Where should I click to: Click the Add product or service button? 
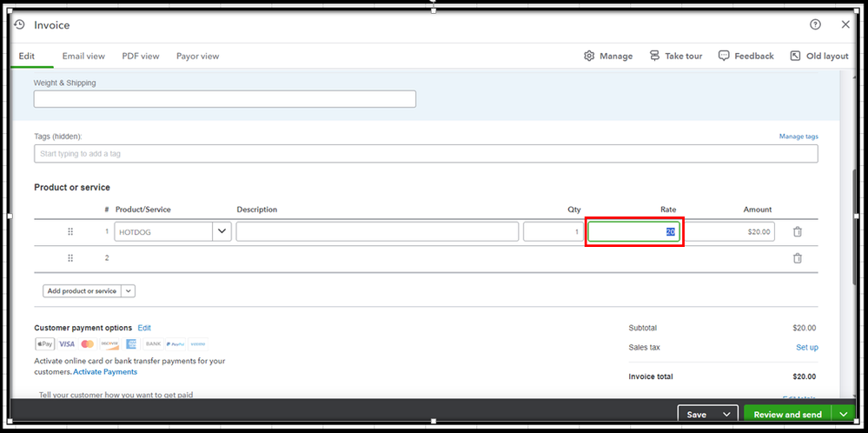82,290
